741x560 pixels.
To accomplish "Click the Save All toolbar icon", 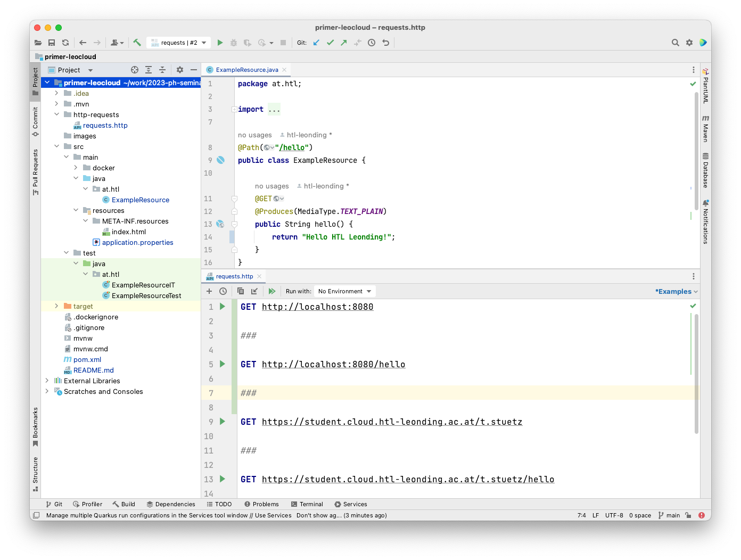I will (x=52, y=43).
